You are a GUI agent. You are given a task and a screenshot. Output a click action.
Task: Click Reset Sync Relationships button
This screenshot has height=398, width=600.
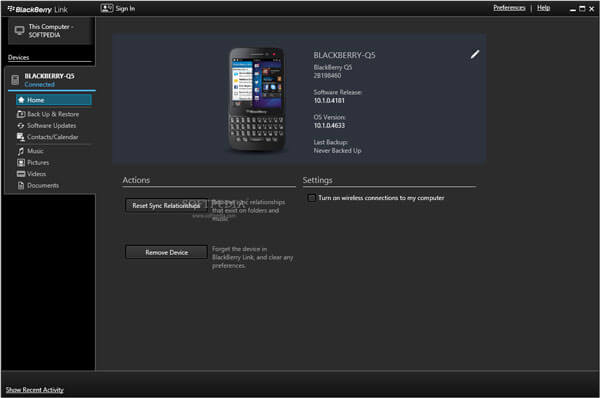point(166,206)
